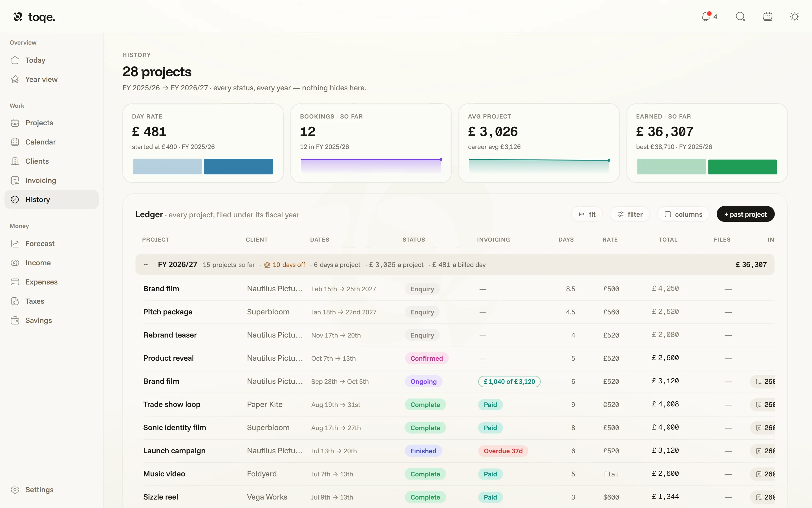Image resolution: width=812 pixels, height=508 pixels.
Task: Open the Pitch package project row
Action: pyautogui.click(x=458, y=312)
